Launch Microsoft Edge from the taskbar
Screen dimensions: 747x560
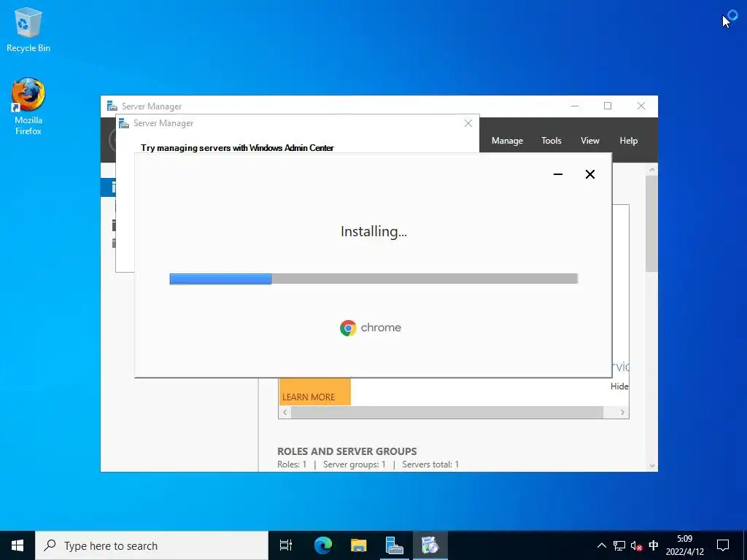point(322,545)
